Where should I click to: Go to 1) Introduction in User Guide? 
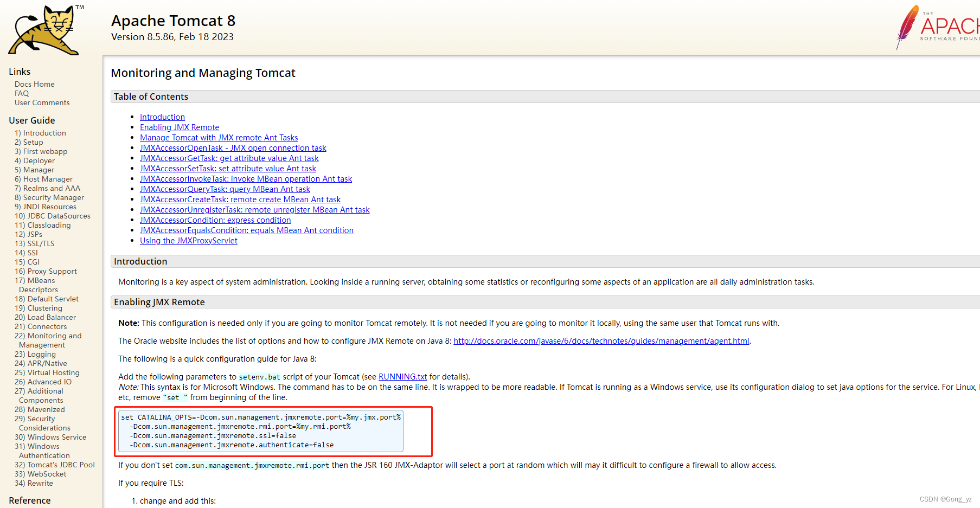coord(40,133)
